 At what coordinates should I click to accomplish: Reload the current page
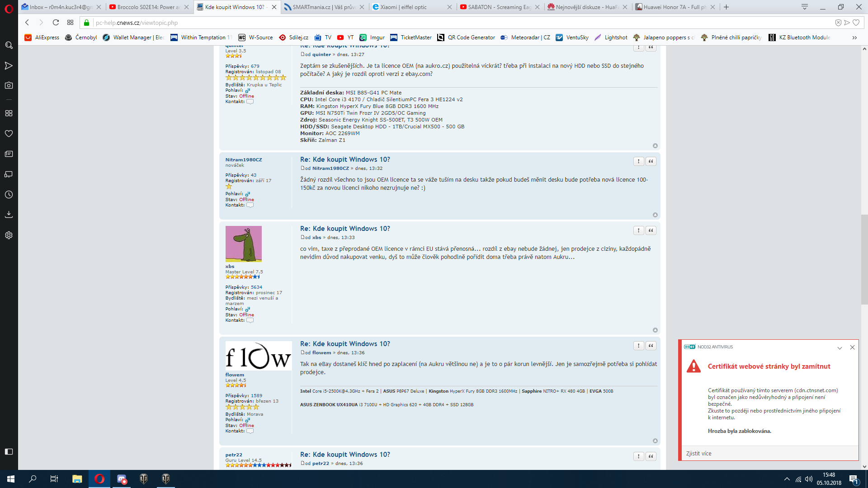(x=56, y=23)
